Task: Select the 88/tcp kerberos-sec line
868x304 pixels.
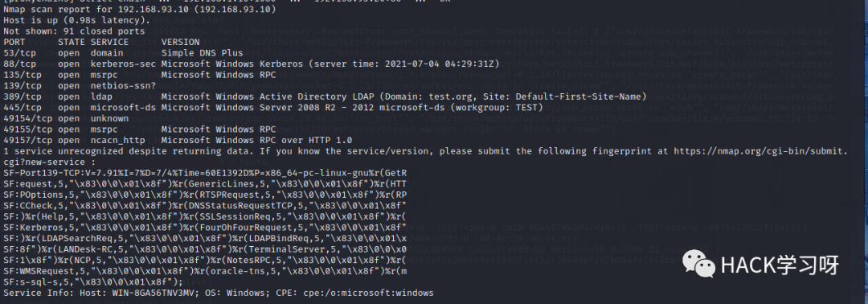Action: (252, 64)
